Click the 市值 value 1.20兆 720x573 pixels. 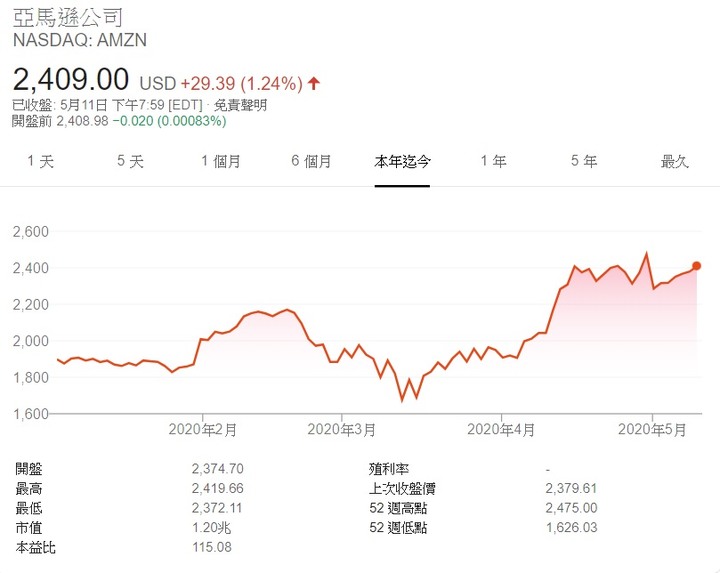[x=212, y=528]
